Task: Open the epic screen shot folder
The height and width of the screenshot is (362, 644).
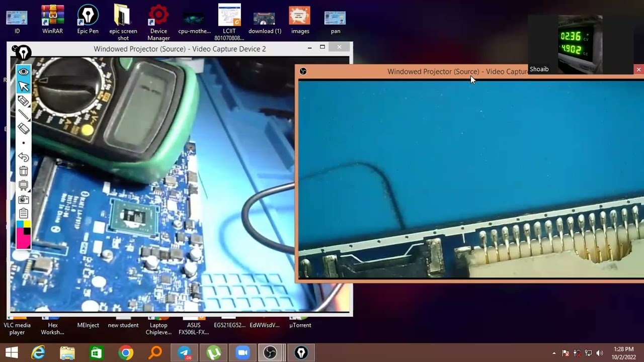Action: (123, 23)
